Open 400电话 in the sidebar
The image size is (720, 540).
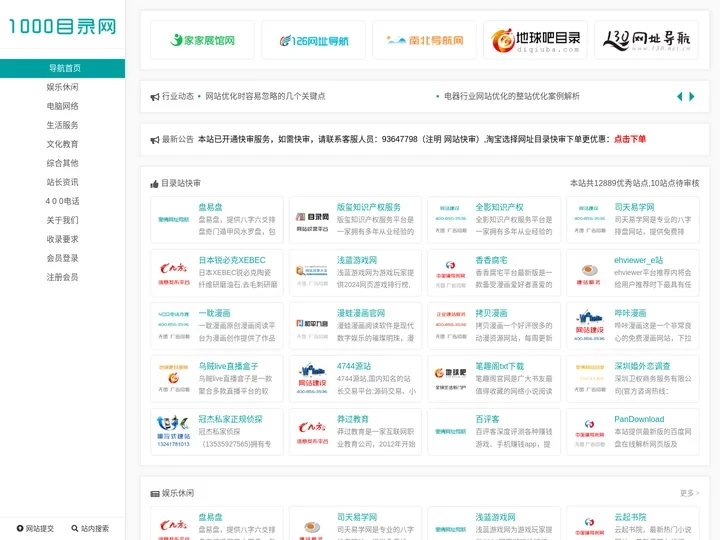coord(62,201)
